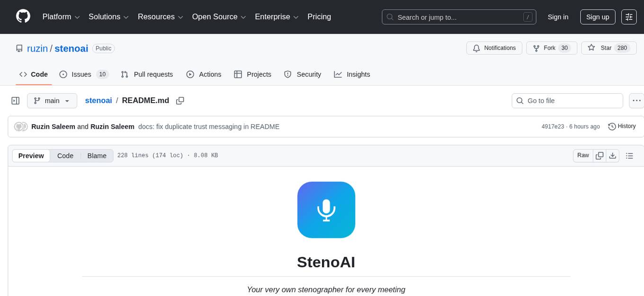Click the Sign up button
The image size is (644, 296).
point(597,17)
